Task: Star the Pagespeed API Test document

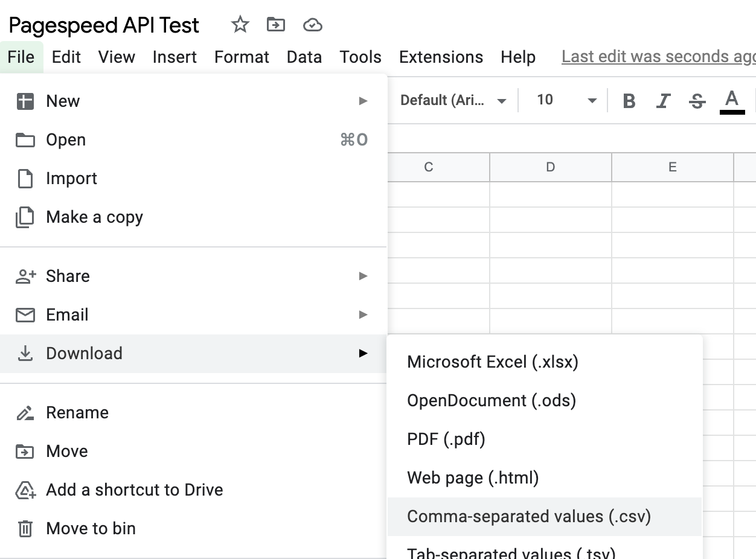Action: [x=240, y=25]
